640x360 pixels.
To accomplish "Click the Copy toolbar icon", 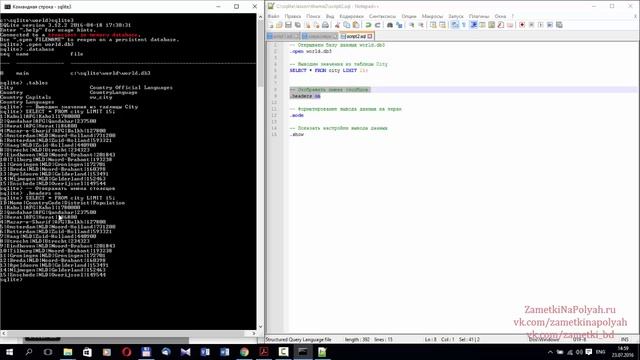I will coord(347,25).
